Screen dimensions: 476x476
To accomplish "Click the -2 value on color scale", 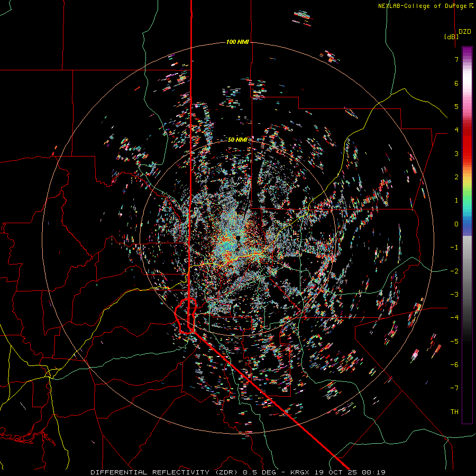I will (454, 271).
